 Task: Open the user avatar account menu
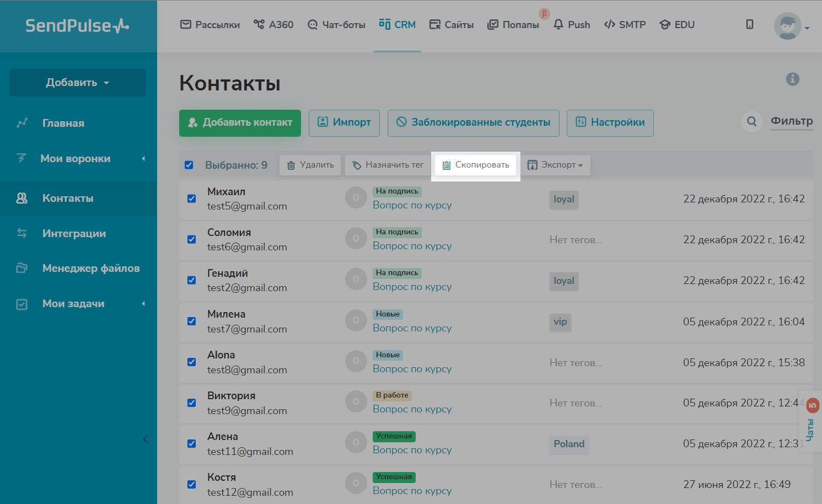[787, 26]
